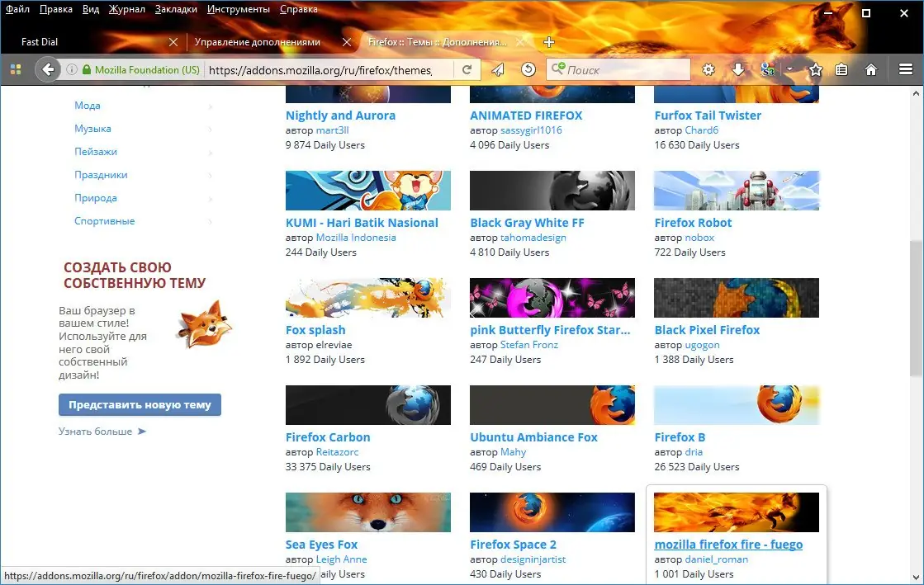Click the Black Pixel Firefox thumbnail
Screen dimensions: 924x585
(737, 298)
